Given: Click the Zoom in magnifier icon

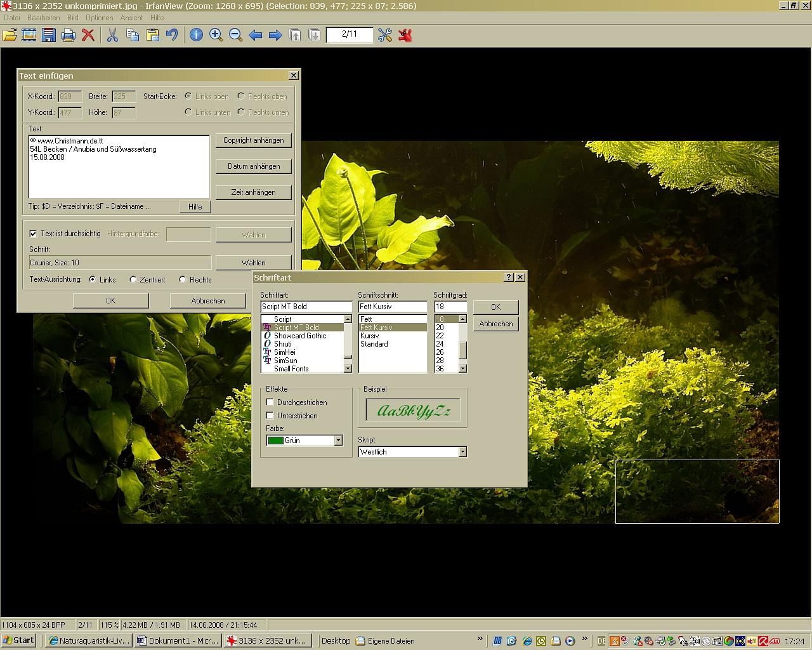Looking at the screenshot, I should [x=216, y=35].
